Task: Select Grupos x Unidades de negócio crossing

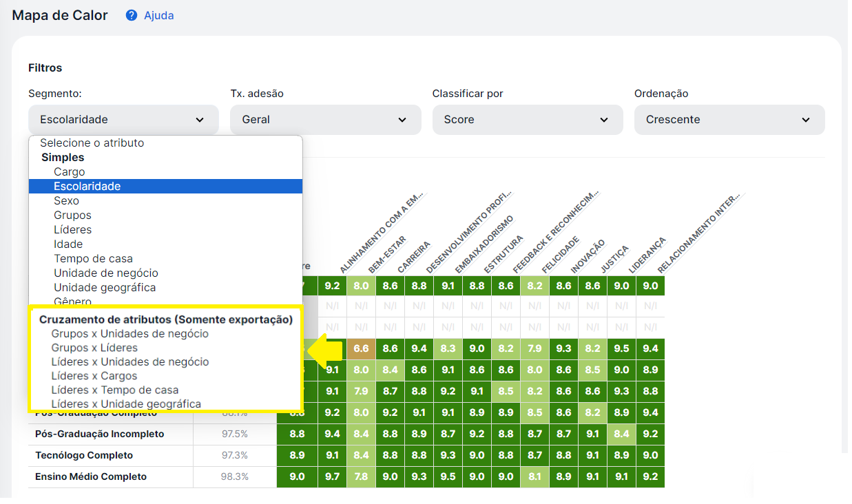Action: click(x=129, y=334)
